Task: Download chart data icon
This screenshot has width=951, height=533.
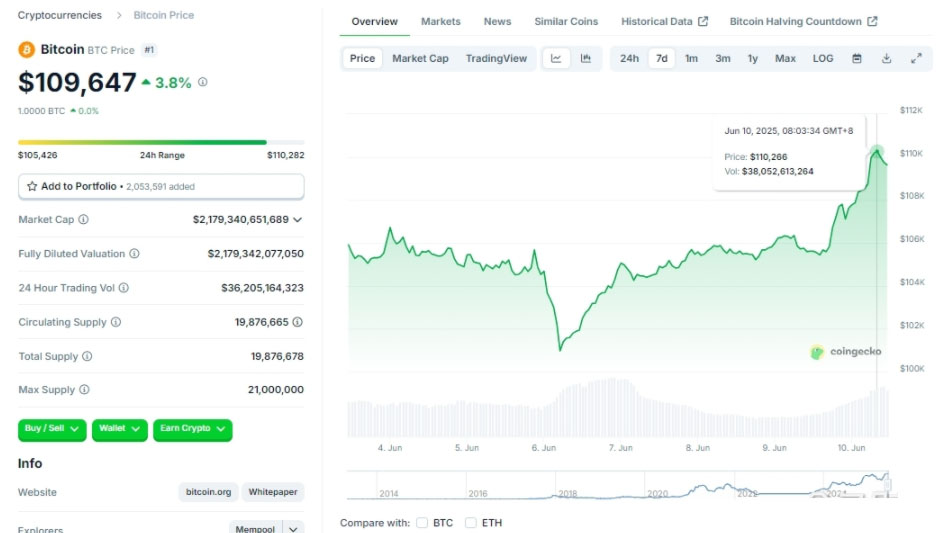Action: point(886,58)
